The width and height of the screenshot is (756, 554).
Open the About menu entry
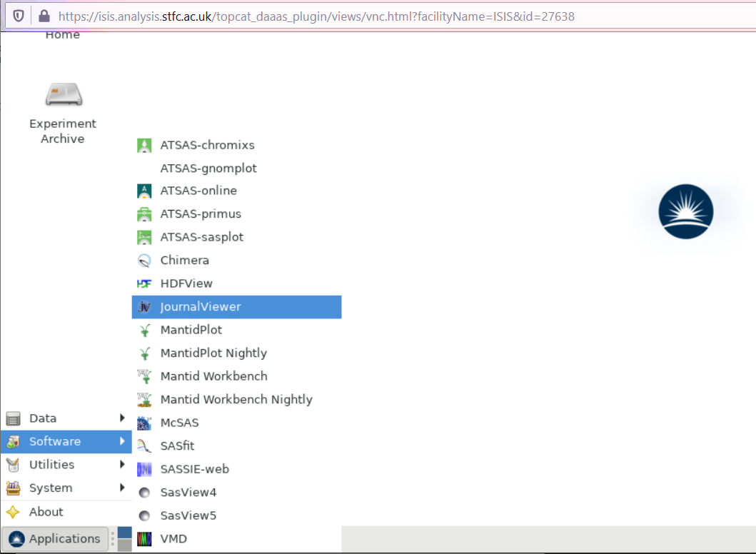pyautogui.click(x=46, y=512)
